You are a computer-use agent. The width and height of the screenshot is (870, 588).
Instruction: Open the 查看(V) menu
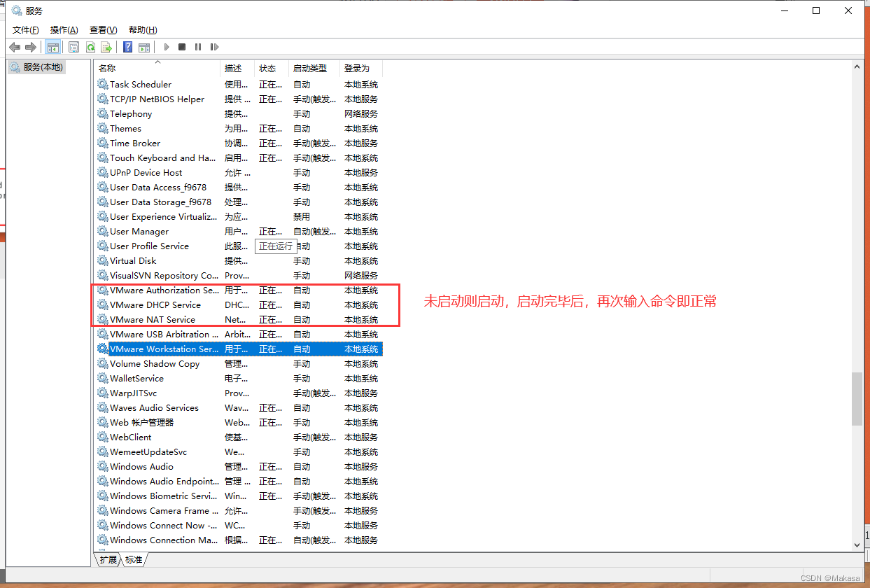click(103, 29)
